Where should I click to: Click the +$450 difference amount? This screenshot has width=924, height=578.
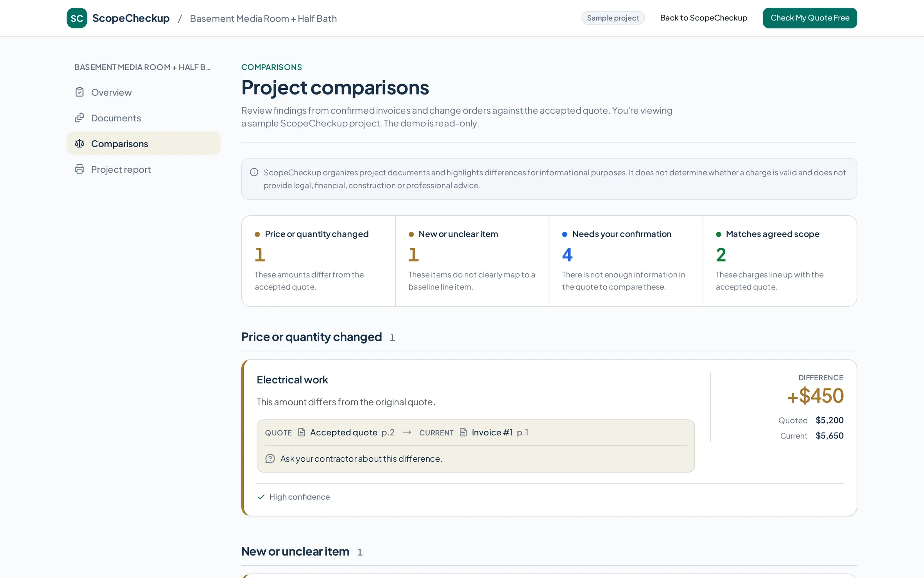click(x=815, y=396)
